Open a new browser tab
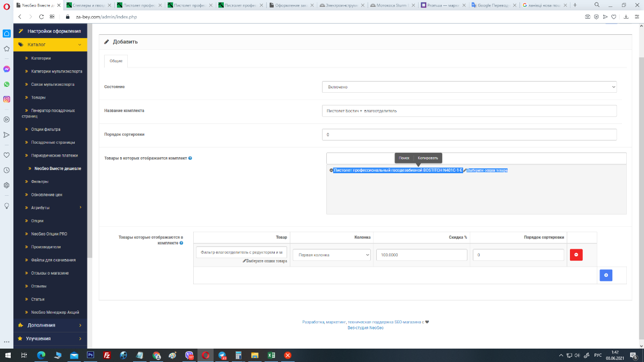 [575, 5]
